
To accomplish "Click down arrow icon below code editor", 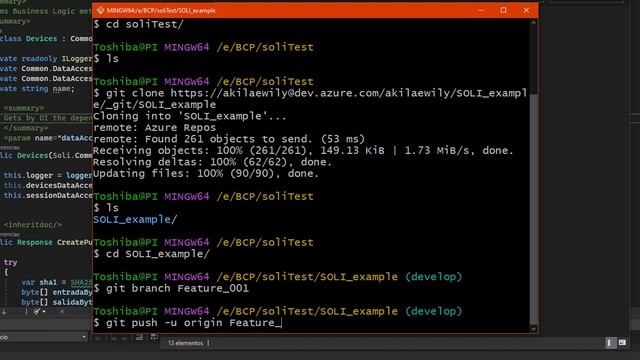I will 4,312.
